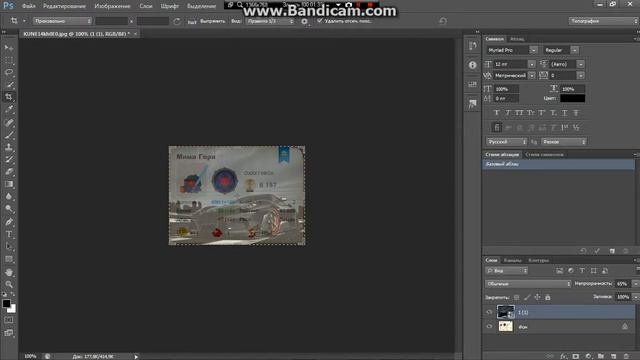
Task: Open crop options gear
Action: point(304,21)
